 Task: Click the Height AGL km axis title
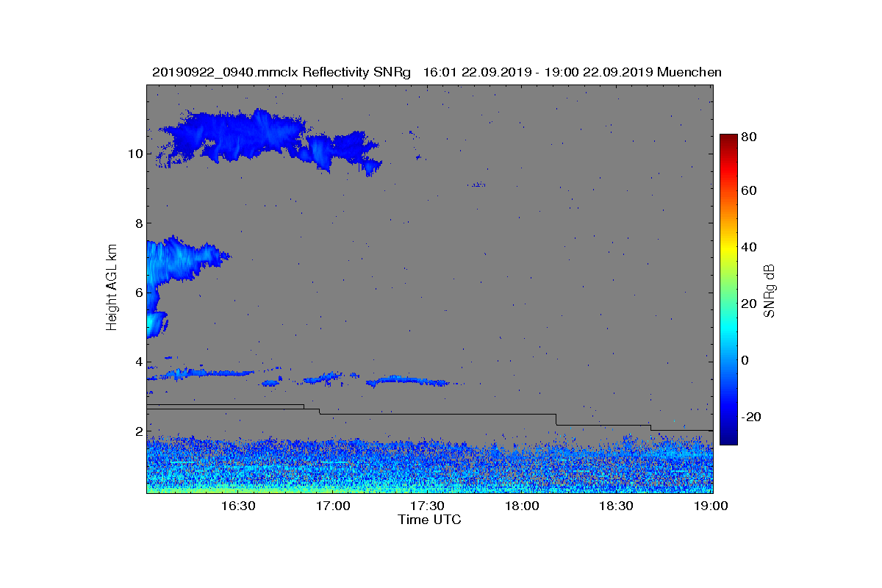(x=112, y=288)
